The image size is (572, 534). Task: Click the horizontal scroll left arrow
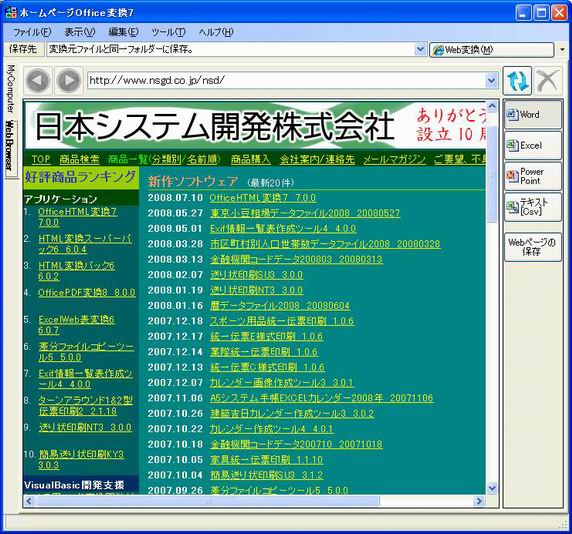tap(29, 501)
